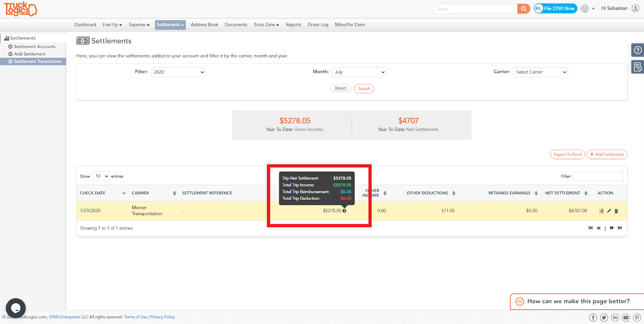Open the Reports menu item
The width and height of the screenshot is (644, 324).
[293, 25]
